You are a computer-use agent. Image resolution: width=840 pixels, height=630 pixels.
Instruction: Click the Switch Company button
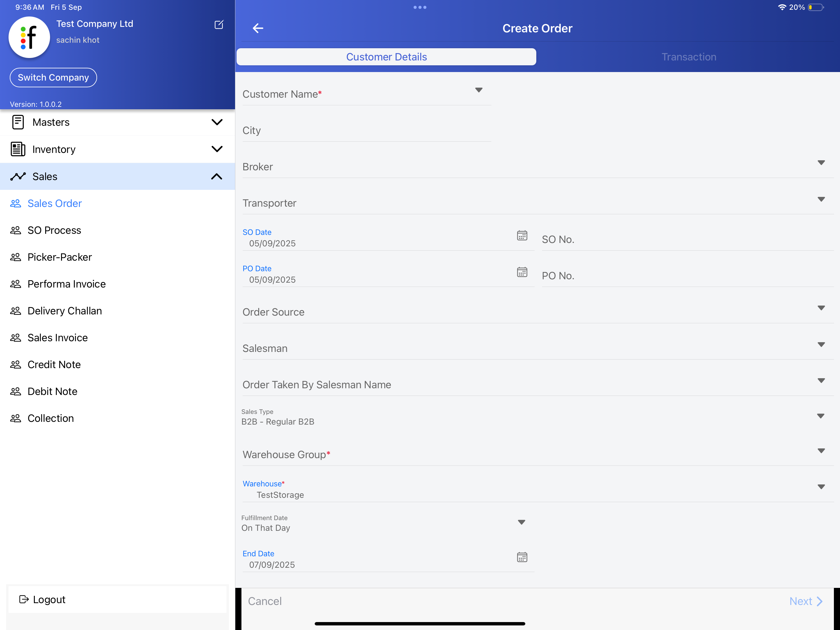pyautogui.click(x=53, y=78)
